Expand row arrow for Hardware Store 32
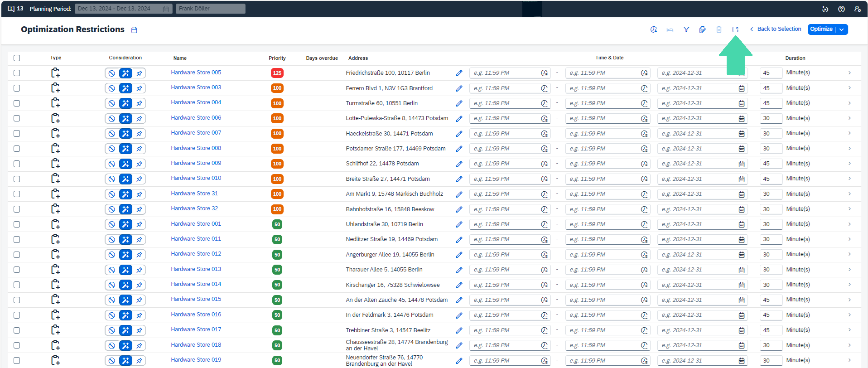The image size is (868, 368). click(x=849, y=209)
